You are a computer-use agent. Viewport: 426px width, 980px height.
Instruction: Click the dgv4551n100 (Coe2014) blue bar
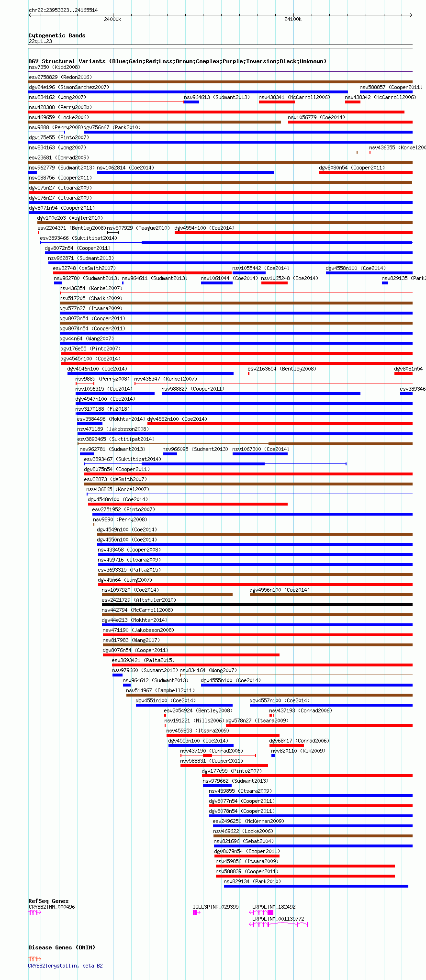point(184,705)
